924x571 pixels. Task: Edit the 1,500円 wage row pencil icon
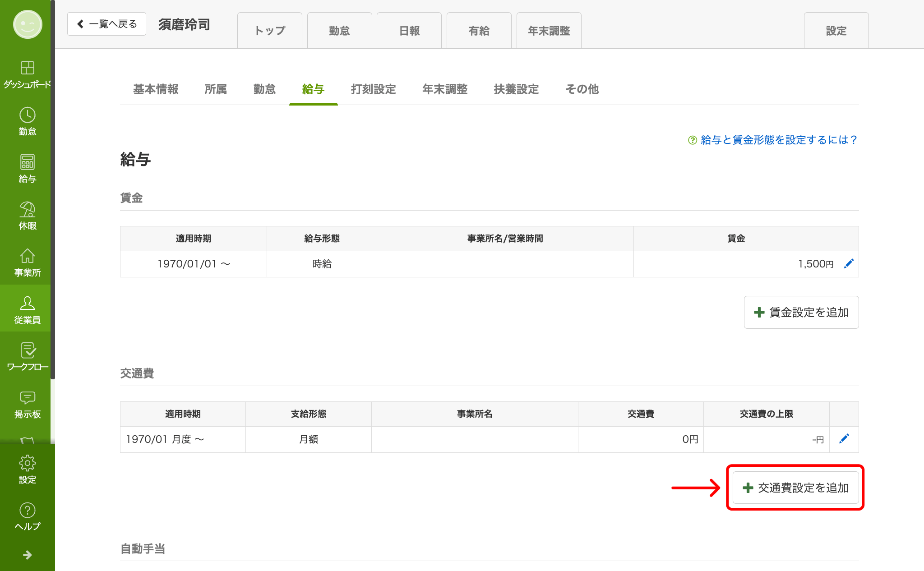pyautogui.click(x=849, y=263)
